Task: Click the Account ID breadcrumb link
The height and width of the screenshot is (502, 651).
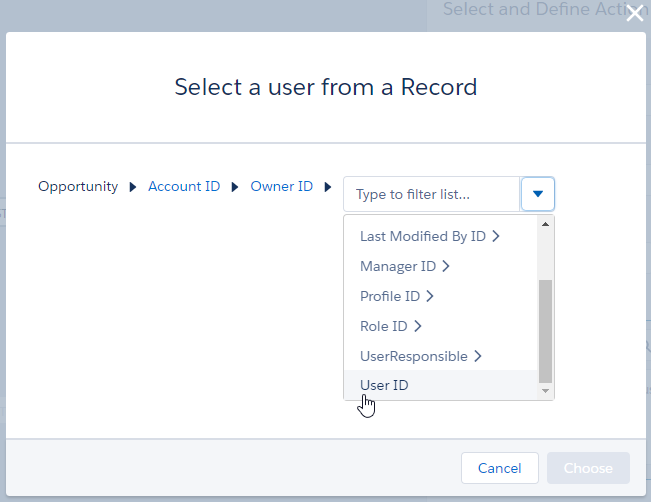Action: tap(184, 187)
